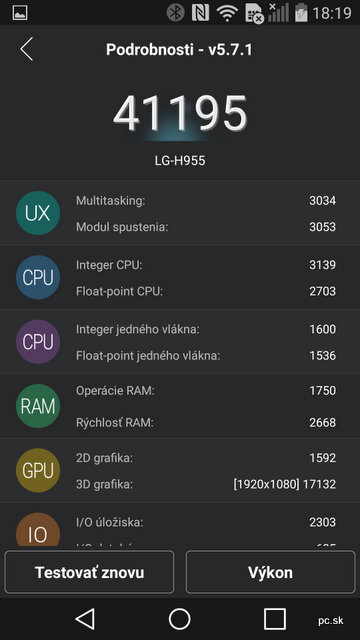Select the blue CPU category icon
The height and width of the screenshot is (640, 360).
click(38, 278)
